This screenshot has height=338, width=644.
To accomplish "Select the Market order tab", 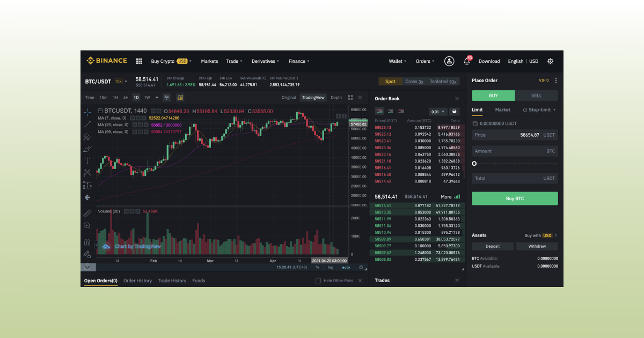I will point(503,110).
